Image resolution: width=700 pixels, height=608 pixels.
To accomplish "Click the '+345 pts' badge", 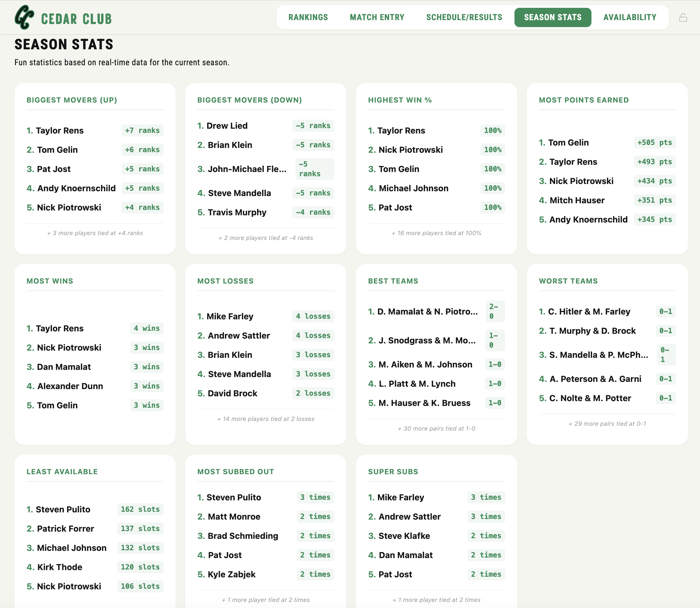I will (x=655, y=220).
